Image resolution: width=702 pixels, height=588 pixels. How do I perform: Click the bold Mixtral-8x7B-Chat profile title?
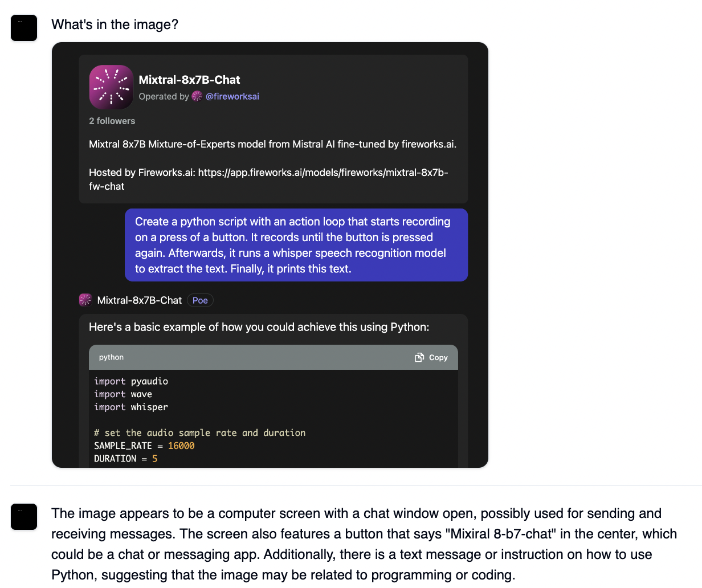pyautogui.click(x=189, y=80)
